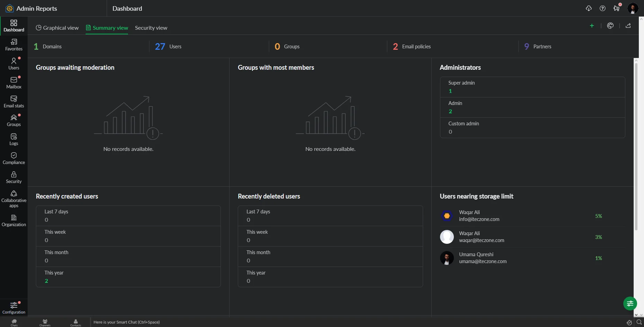Switch to Graphical view tab
The height and width of the screenshot is (327, 644).
[x=57, y=28]
